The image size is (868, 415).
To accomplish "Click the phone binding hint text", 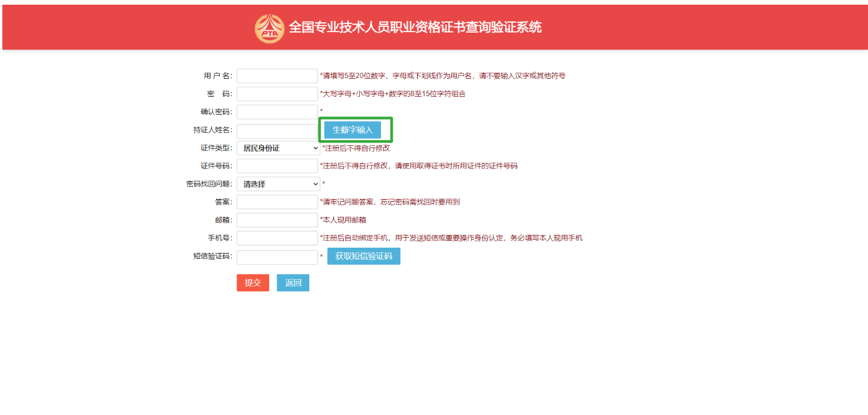I will pos(451,238).
